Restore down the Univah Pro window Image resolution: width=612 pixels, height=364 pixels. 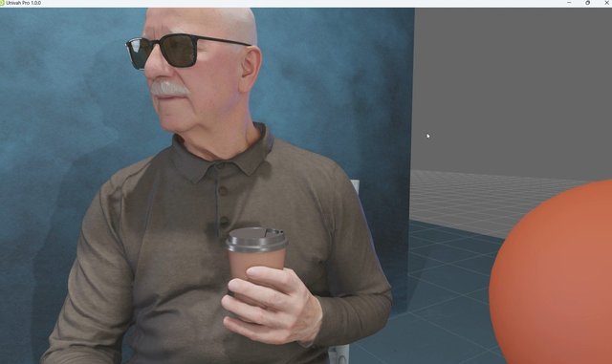588,3
